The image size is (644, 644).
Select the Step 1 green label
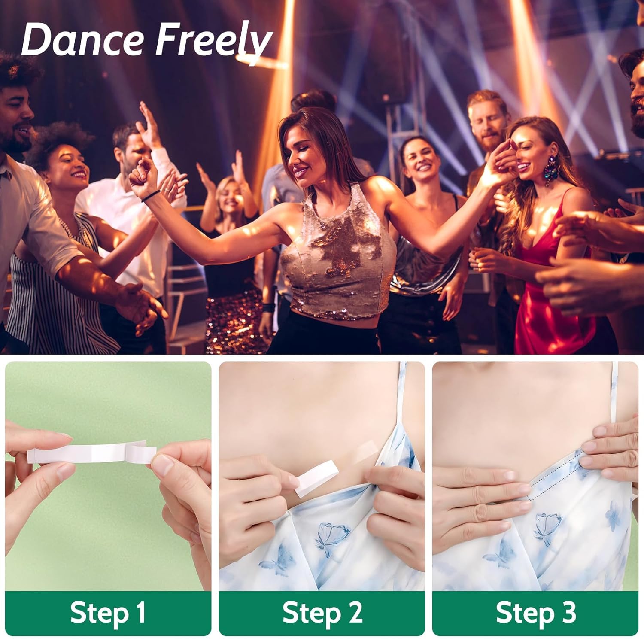coord(108,613)
